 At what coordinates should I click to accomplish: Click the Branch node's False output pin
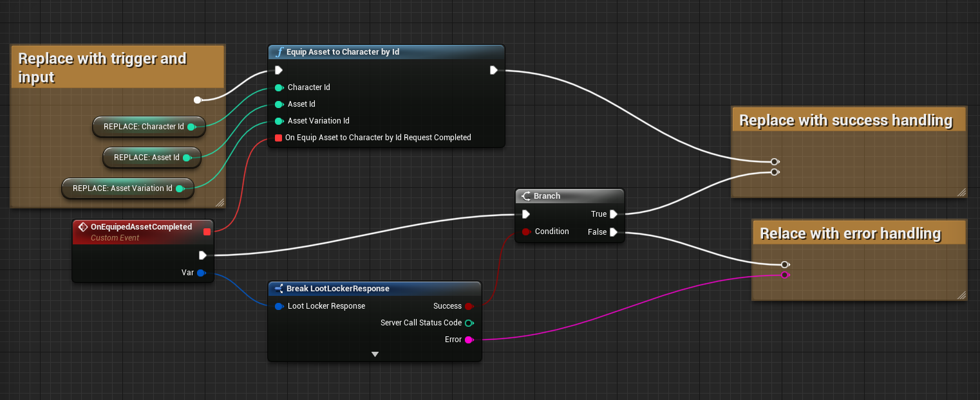click(614, 232)
